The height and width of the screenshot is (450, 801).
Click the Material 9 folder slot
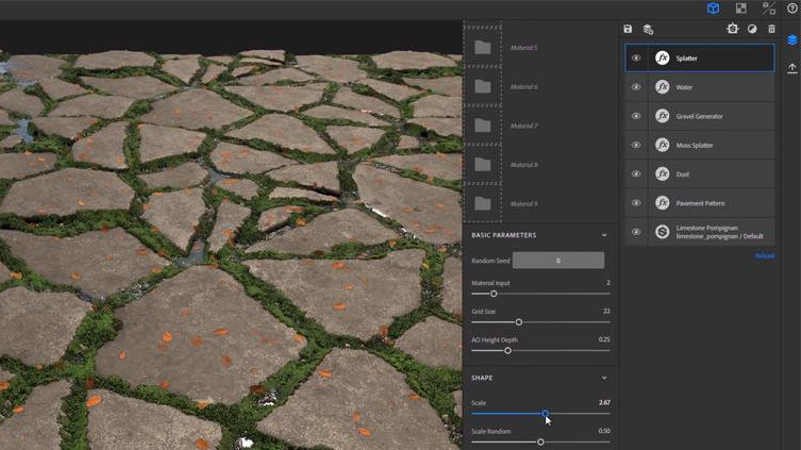coord(483,203)
